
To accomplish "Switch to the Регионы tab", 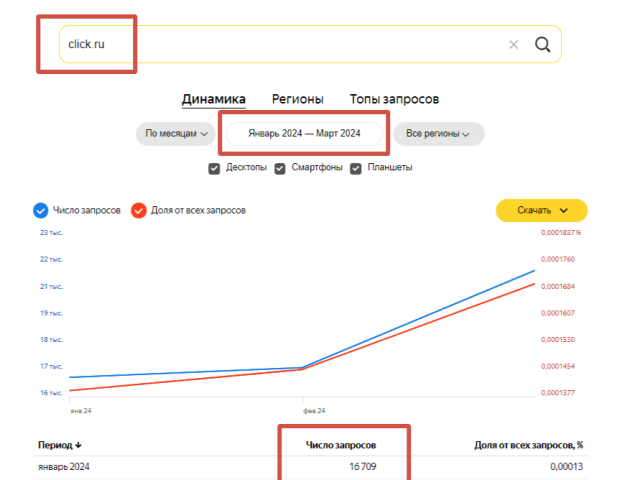I will 298,99.
